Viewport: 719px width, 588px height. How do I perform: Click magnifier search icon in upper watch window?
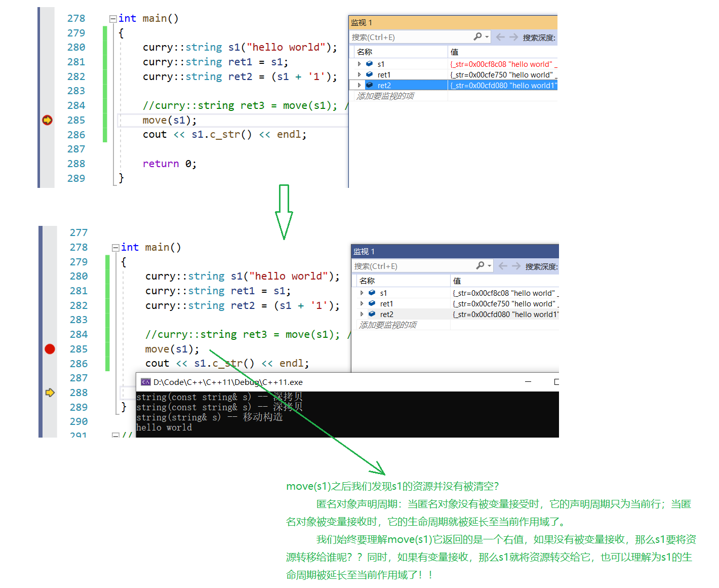477,36
